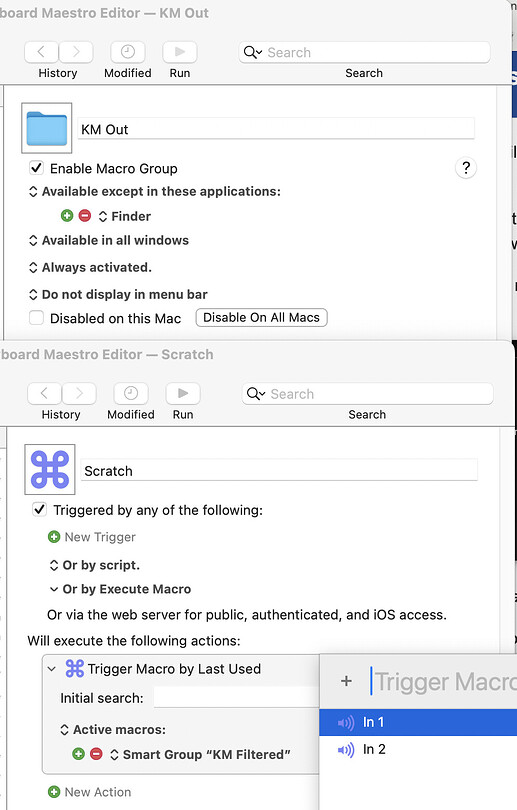Image resolution: width=517 pixels, height=810 pixels.
Task: Open Modified clock icon in KM Out toolbar
Action: 128,52
